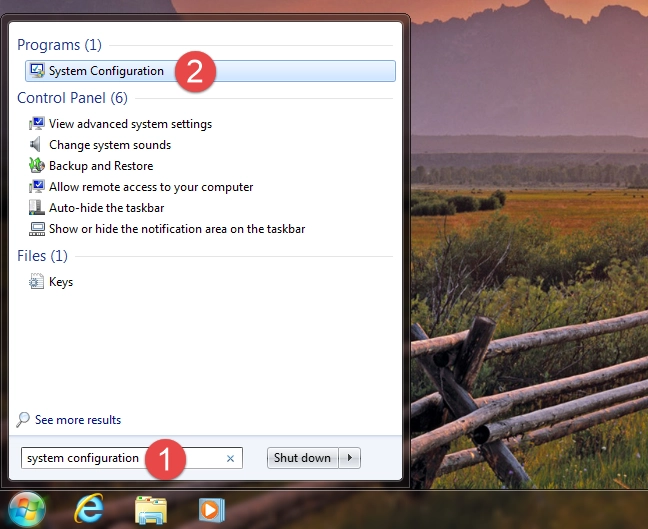Open View advanced system settings
This screenshot has height=529, width=648.
coord(130,124)
